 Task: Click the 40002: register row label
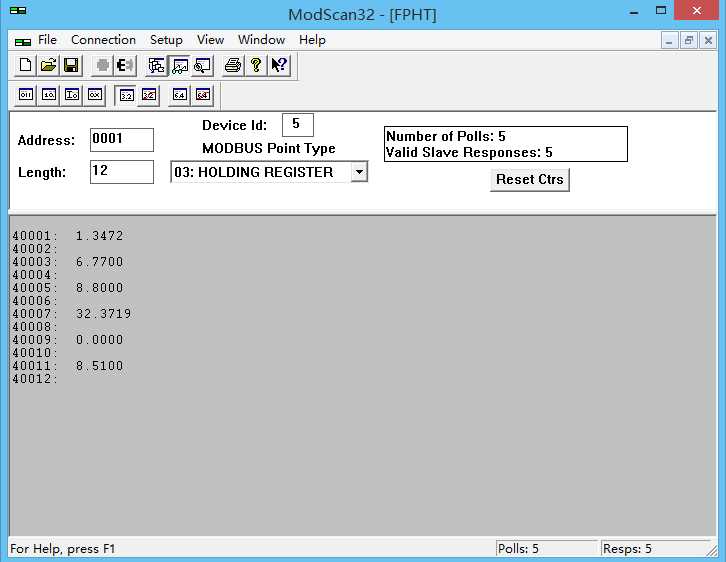click(x=35, y=249)
